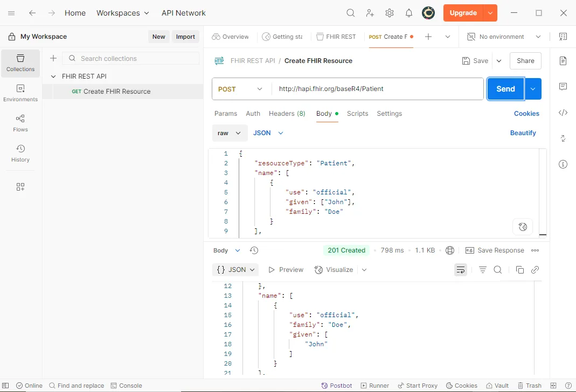Open help icon in status bar

(x=568, y=386)
